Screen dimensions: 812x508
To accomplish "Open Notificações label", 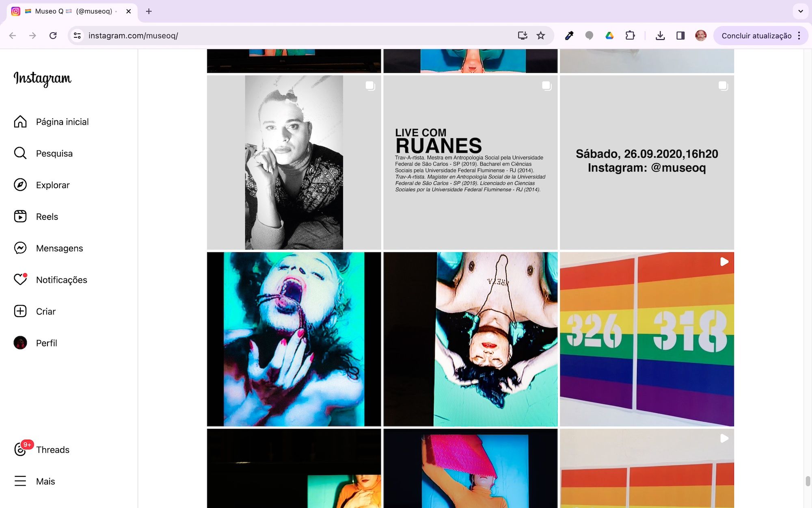I will pyautogui.click(x=61, y=280).
